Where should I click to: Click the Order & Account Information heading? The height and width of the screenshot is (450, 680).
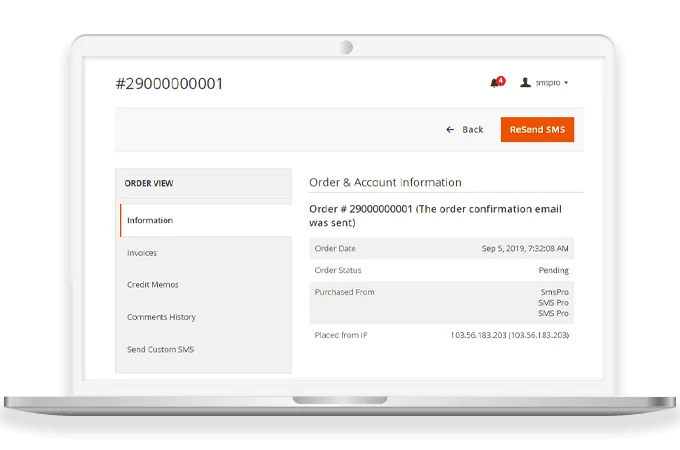point(385,183)
